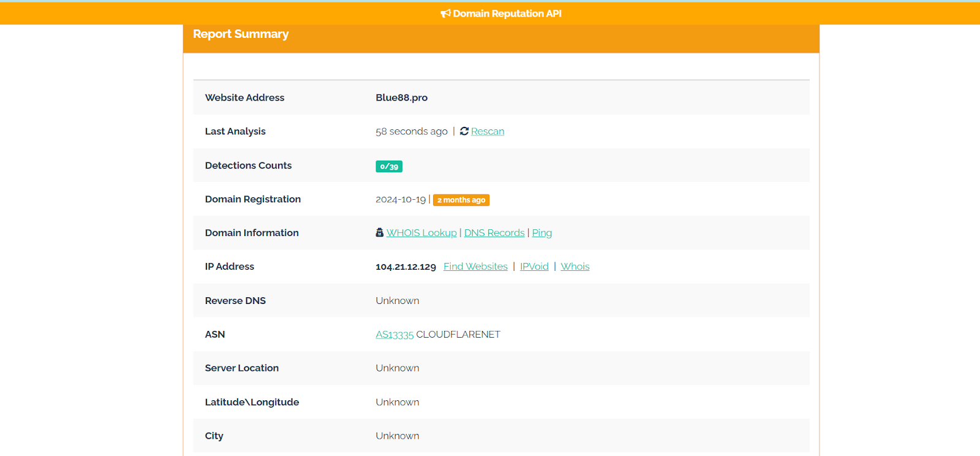The image size is (980, 456).
Task: Click the Domain Registration label
Action: click(x=253, y=199)
